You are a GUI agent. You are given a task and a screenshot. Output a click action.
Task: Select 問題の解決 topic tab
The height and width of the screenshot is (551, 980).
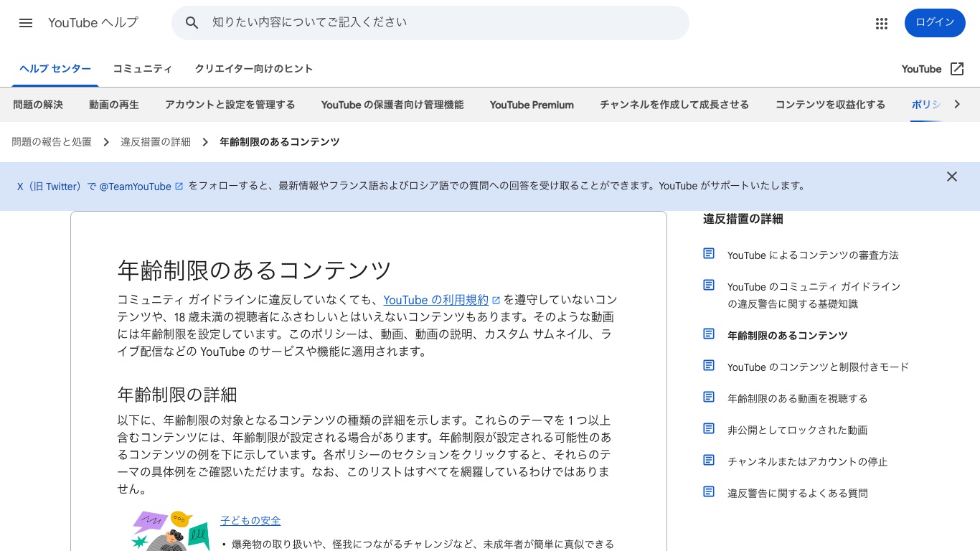tap(38, 105)
